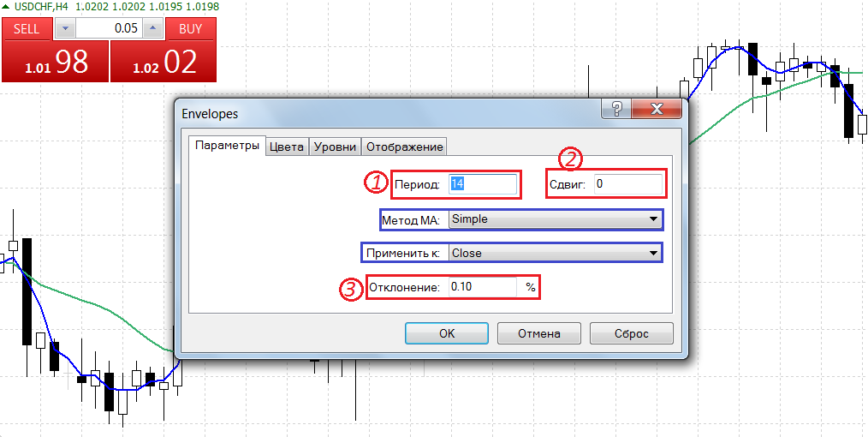
Task: Reset settings with the Сброс button
Action: (x=631, y=333)
